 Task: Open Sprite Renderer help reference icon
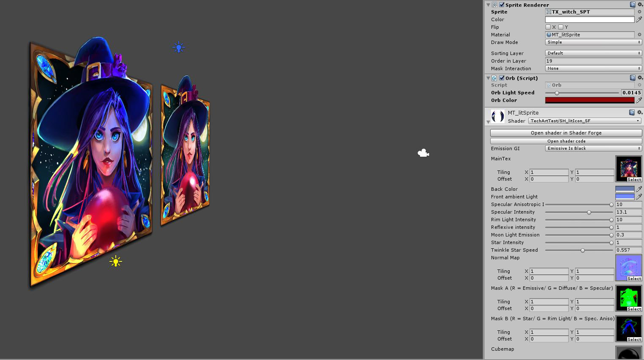(x=633, y=5)
